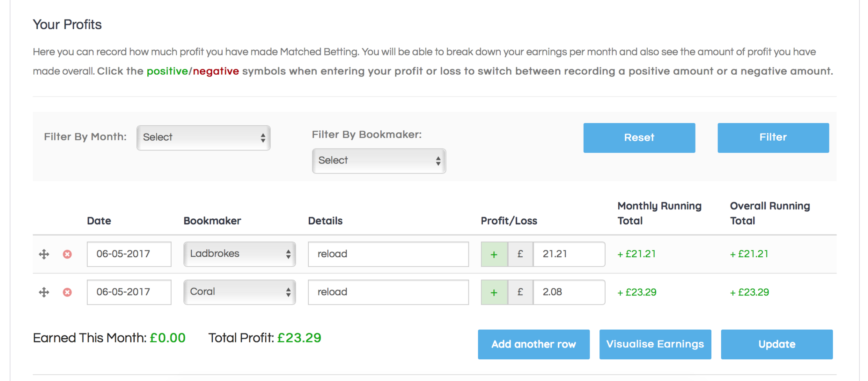Click the move handle on the Ladbrokes row

point(44,254)
